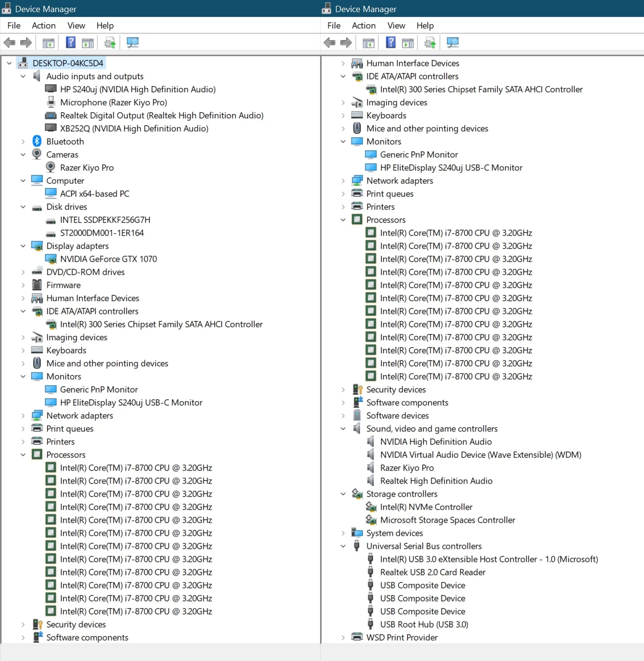This screenshot has width=644, height=661.
Task: Select HP S240uj (NVIDIA High Definition Audio)
Action: (138, 89)
